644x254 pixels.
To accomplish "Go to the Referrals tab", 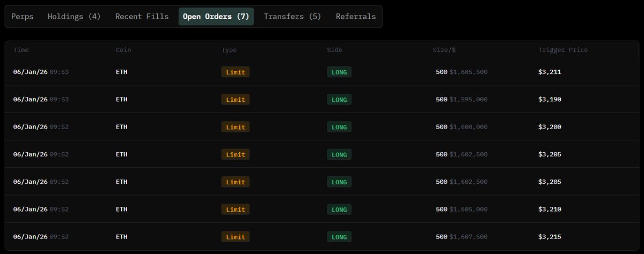I will pyautogui.click(x=356, y=17).
